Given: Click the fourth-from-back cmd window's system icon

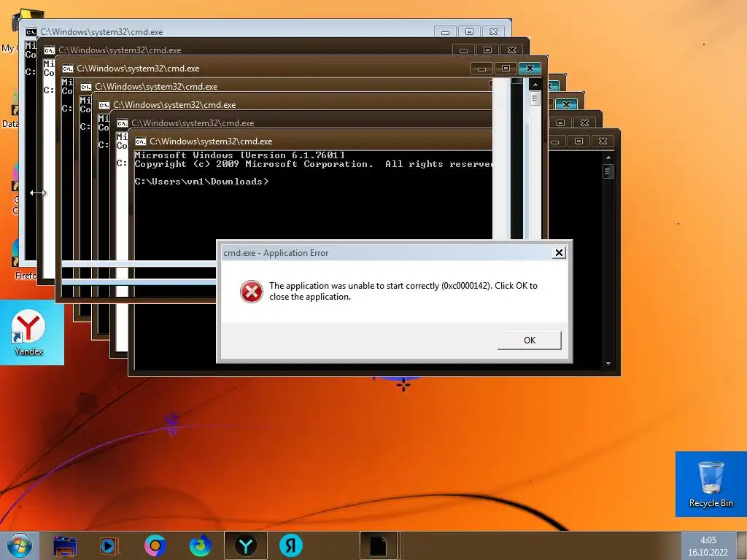Looking at the screenshot, I should point(86,87).
